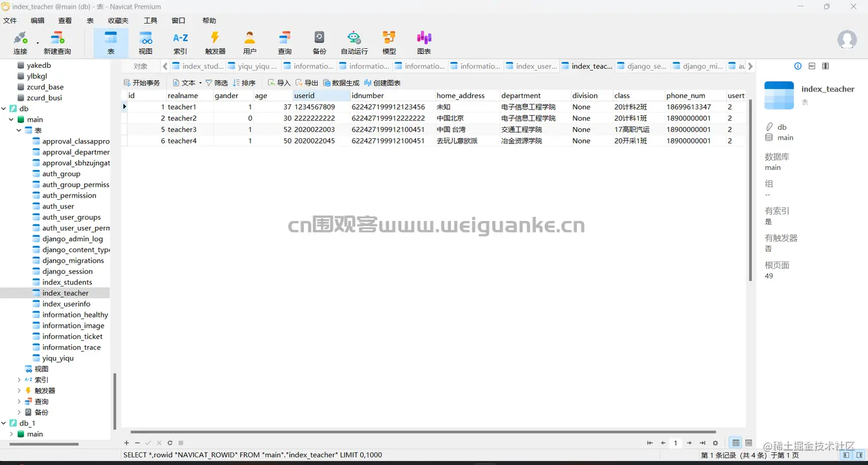Open the 触发器 trigger toolbar icon

point(215,43)
